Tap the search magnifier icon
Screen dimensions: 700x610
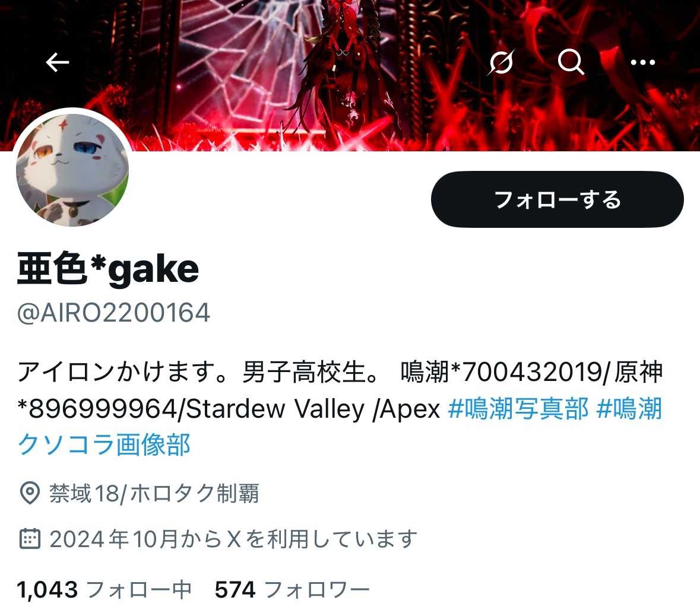(x=571, y=61)
